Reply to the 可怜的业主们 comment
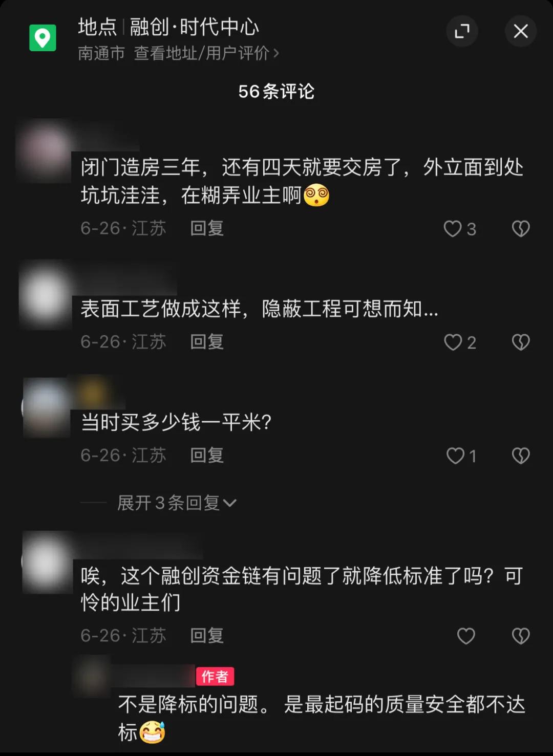 point(207,636)
